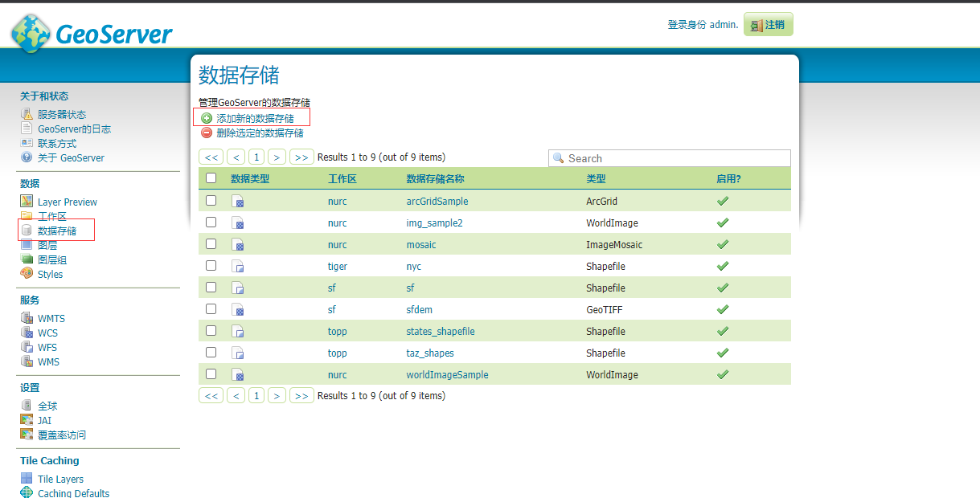Select the checkbox for states_shapefile row

click(x=211, y=331)
